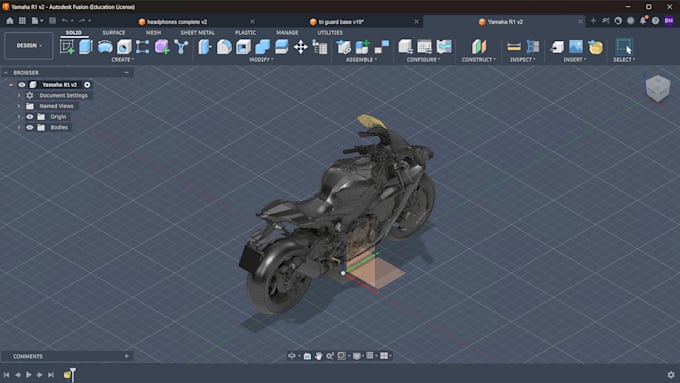This screenshot has width=680, height=383.
Task: Open the Interference inspect tool
Action: point(533,47)
